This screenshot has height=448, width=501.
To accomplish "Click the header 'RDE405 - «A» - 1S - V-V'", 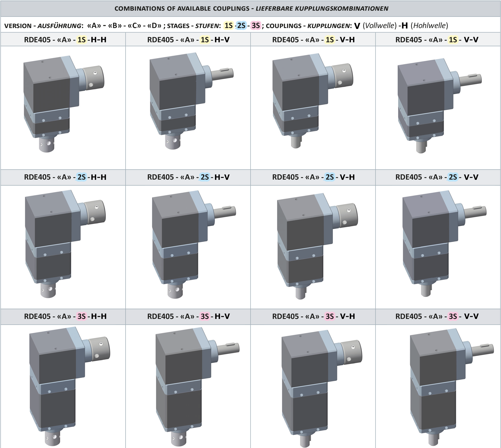I will [437, 40].
